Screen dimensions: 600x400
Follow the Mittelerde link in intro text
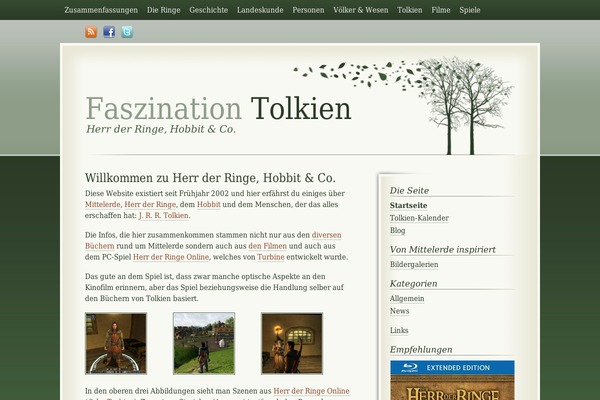103,204
